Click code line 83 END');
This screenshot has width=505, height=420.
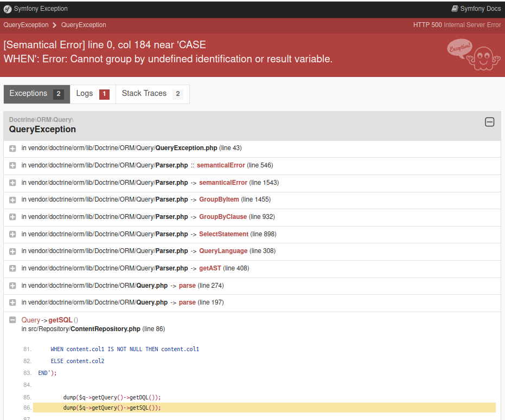[47, 373]
